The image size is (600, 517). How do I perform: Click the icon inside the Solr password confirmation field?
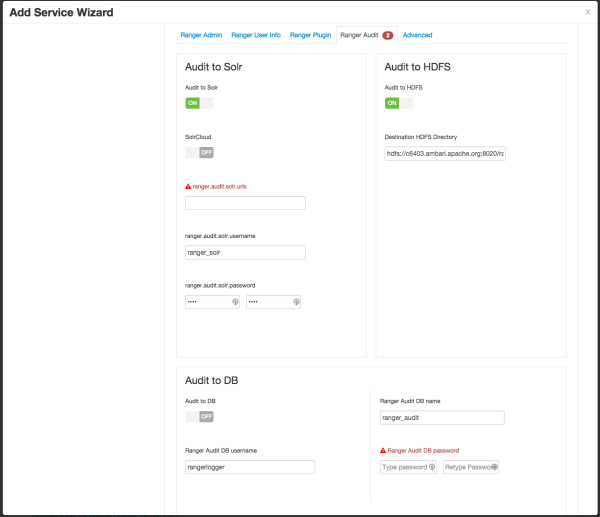click(296, 302)
